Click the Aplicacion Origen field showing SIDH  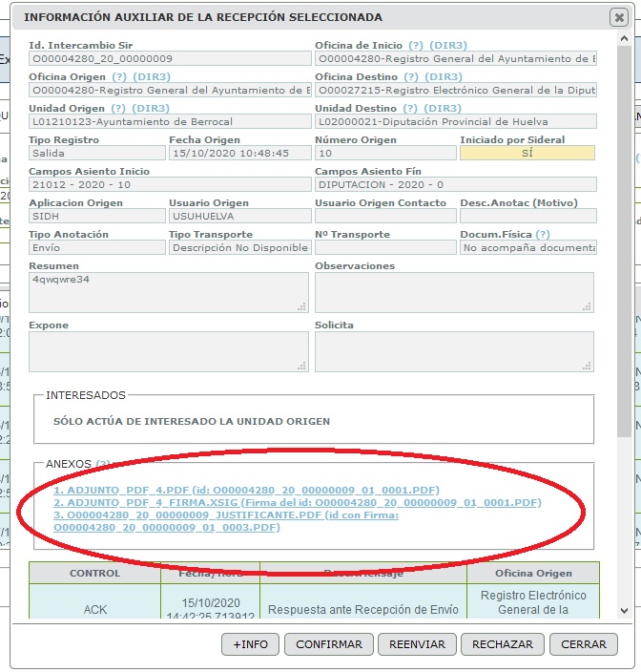96,216
